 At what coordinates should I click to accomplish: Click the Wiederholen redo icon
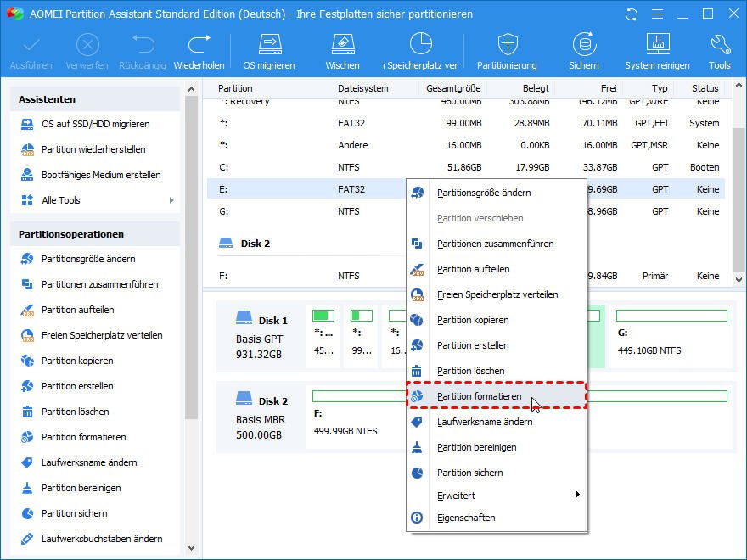tap(199, 45)
